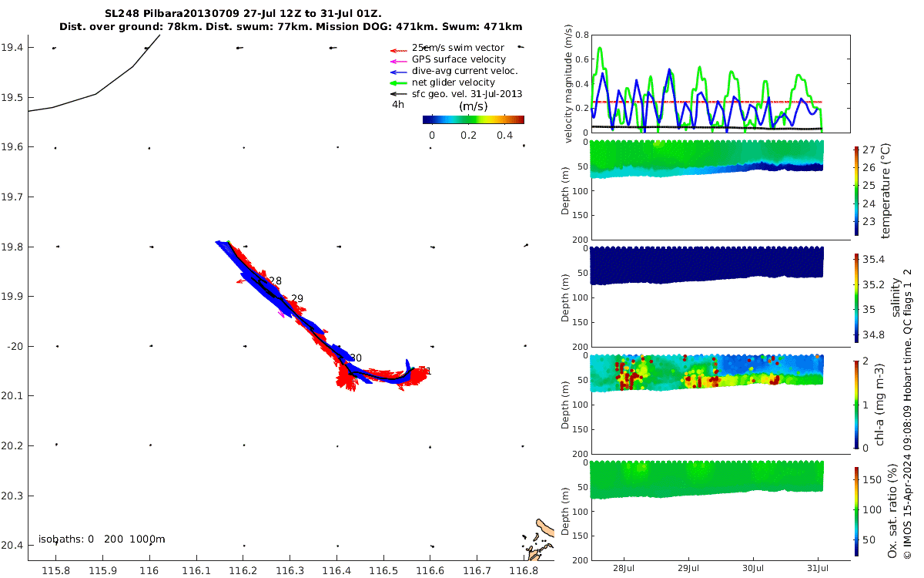The width and height of the screenshot is (924, 578).
Task: Click the 'Depth (m)' label of the oxygen panel
Action: (566, 510)
